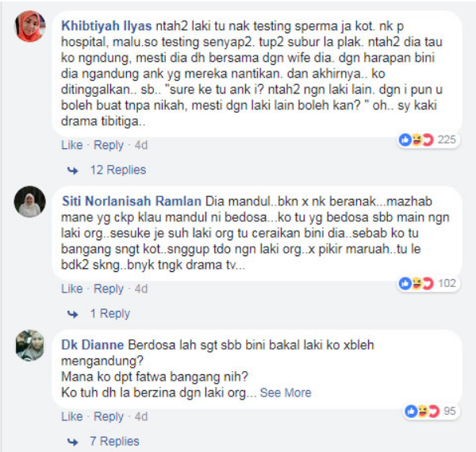Expand the 7 Replies thread

click(x=114, y=442)
